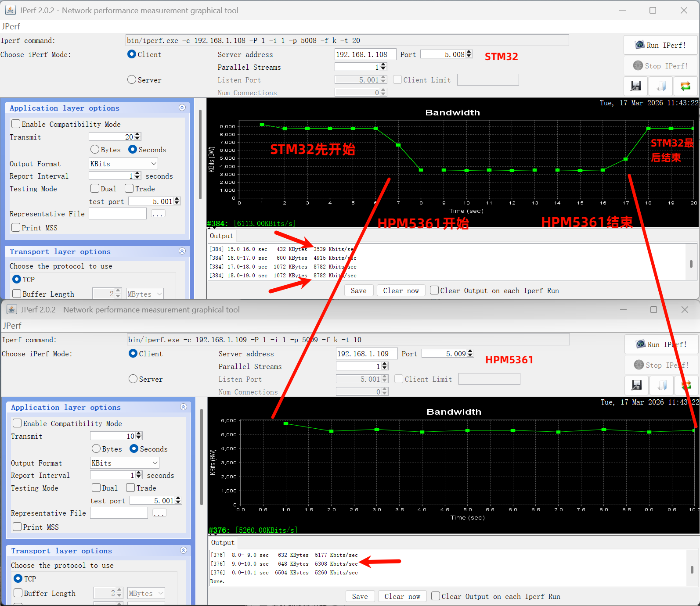Viewport: 700px width, 606px height.
Task: Click Stop IPerf in the bottom window
Action: tap(661, 365)
